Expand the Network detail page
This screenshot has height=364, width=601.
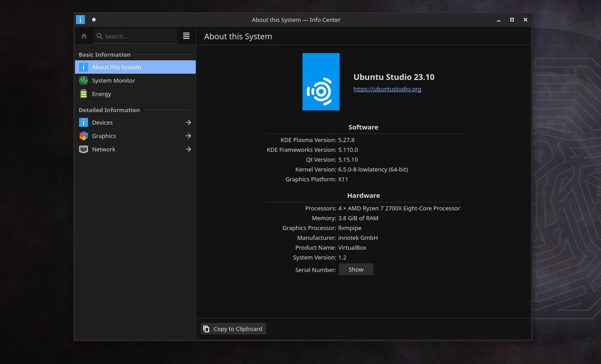tap(188, 149)
